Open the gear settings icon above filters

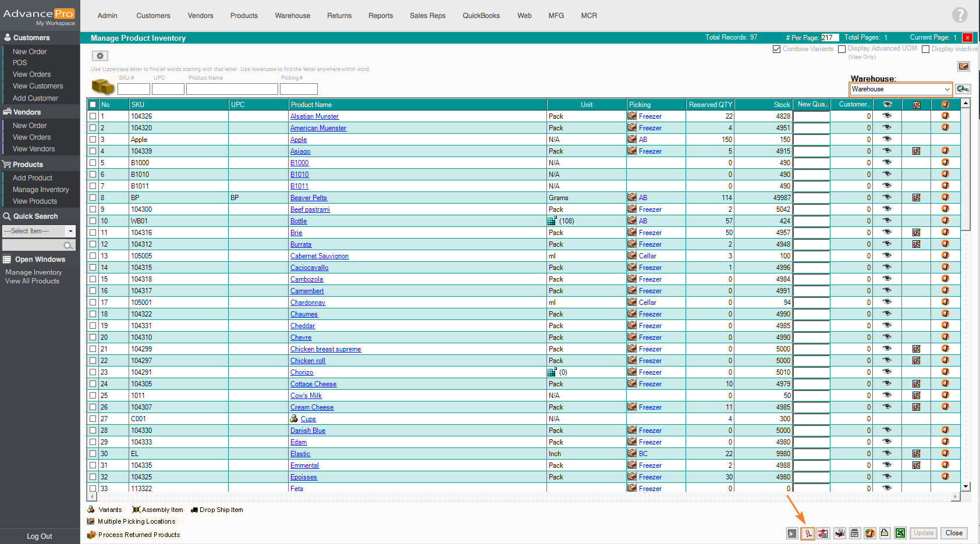100,56
